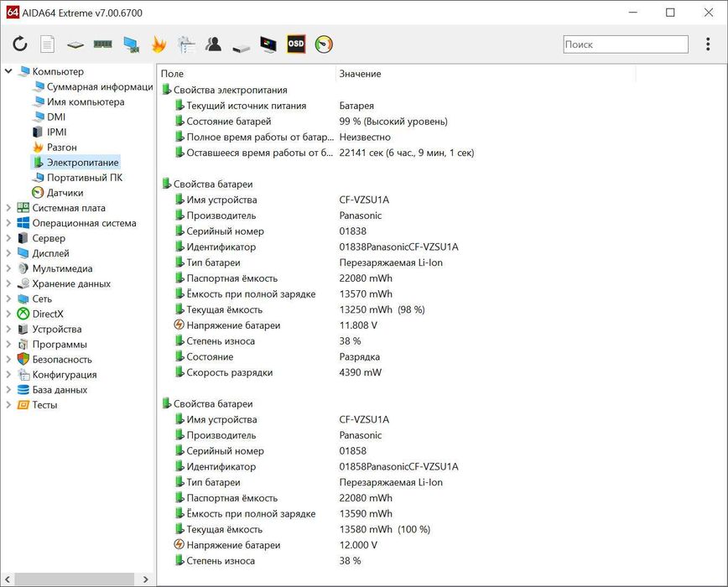The height and width of the screenshot is (587, 728).
Task: Click value 13580 mWh (100 %)
Action: tap(384, 529)
